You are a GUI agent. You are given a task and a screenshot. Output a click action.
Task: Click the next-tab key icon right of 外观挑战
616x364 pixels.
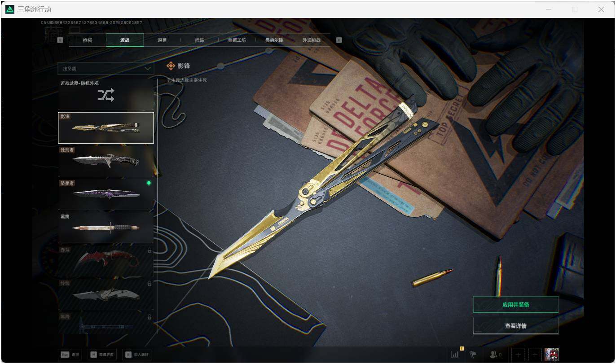coord(339,40)
